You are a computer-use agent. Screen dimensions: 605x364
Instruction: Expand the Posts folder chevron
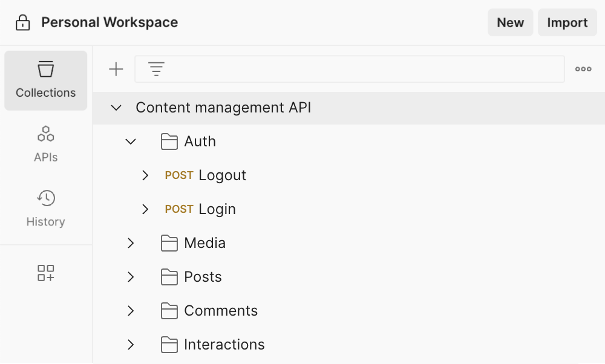pos(131,277)
